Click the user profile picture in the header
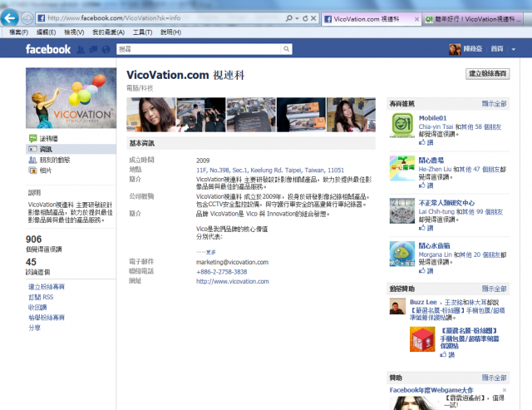This screenshot has height=410, width=532. pyautogui.click(x=455, y=49)
